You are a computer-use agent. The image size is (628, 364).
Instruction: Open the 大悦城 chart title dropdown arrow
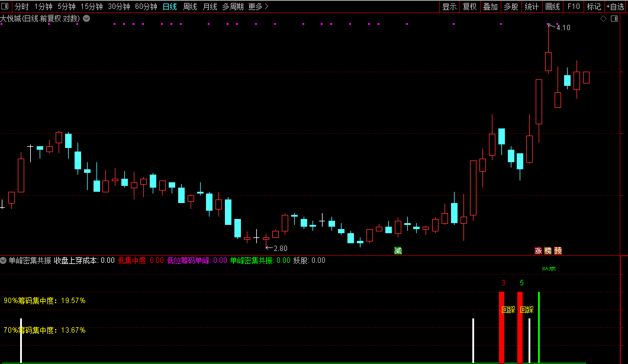pos(86,18)
